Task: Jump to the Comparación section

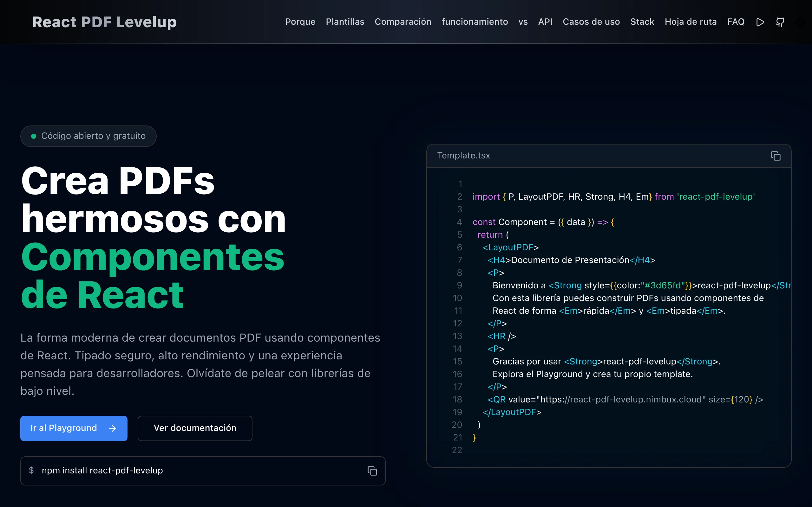Action: (x=403, y=22)
